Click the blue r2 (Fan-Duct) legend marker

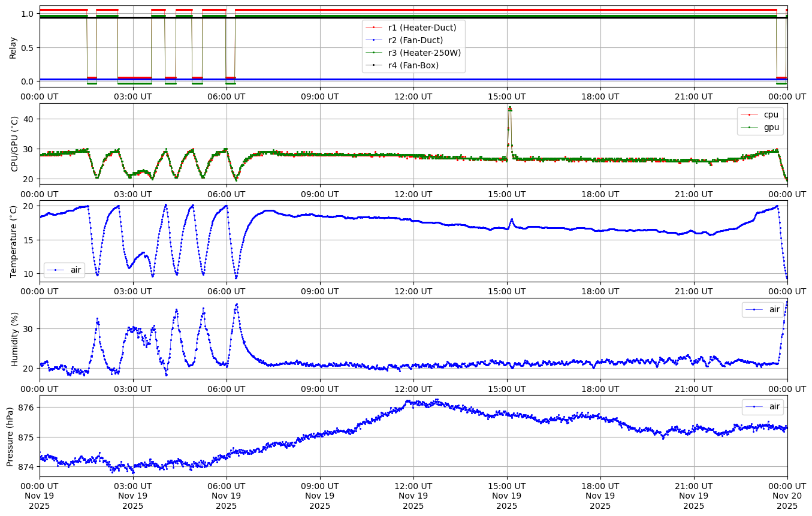coord(374,40)
